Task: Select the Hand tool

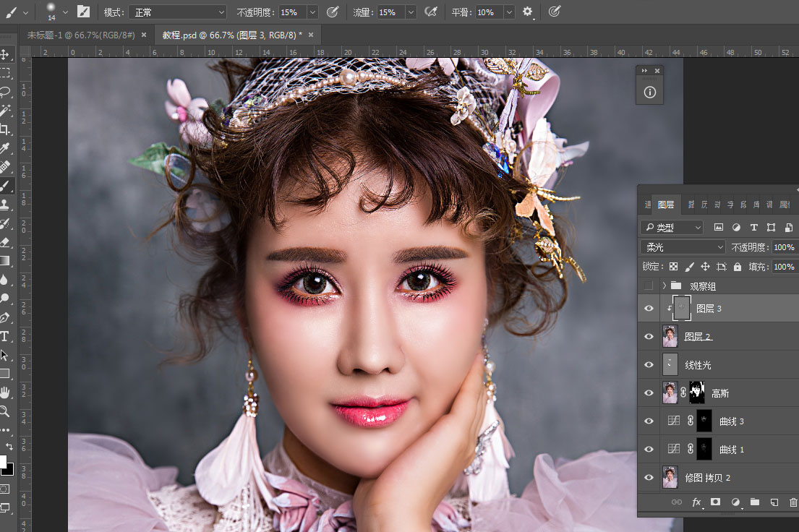Action: pos(5,392)
